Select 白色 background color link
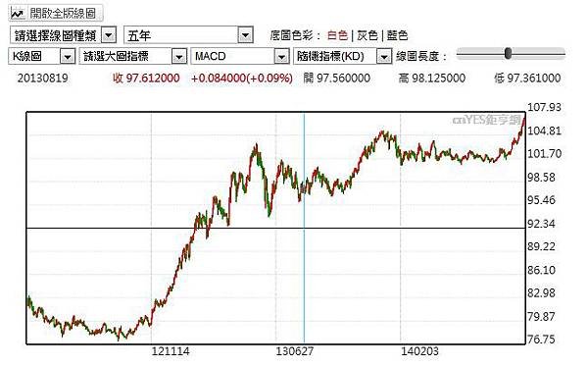 click(x=337, y=35)
